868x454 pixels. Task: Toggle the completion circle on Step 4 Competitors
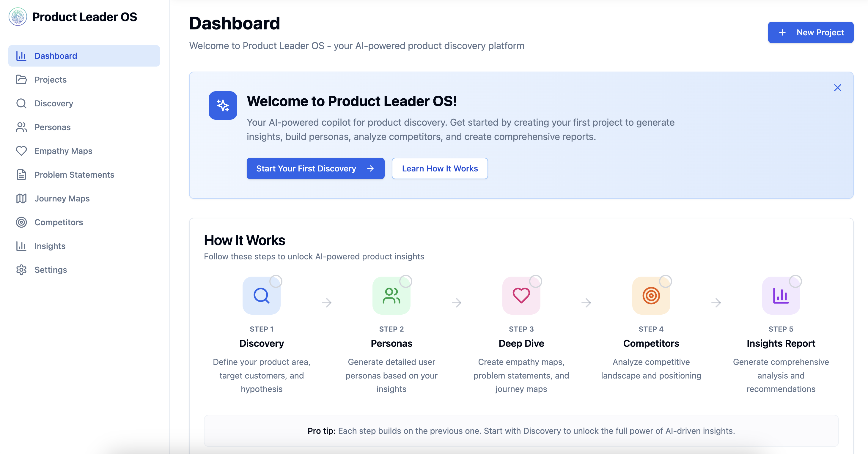665,280
